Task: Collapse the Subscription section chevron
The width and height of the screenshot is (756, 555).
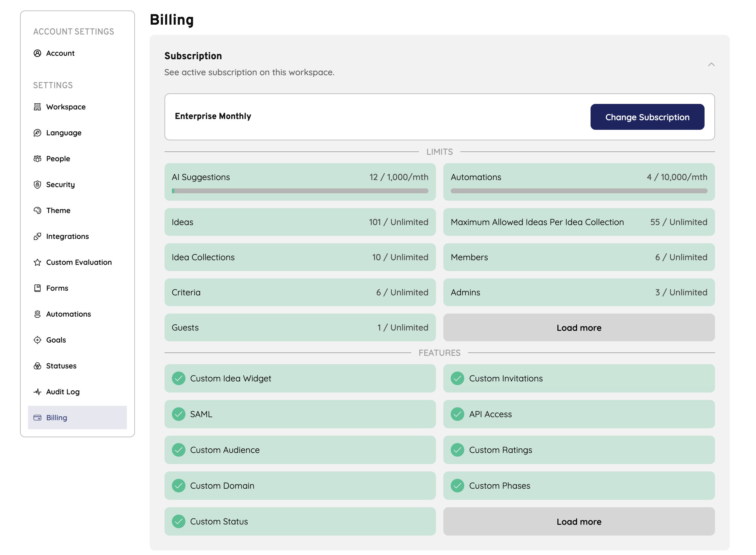Action: pos(712,65)
